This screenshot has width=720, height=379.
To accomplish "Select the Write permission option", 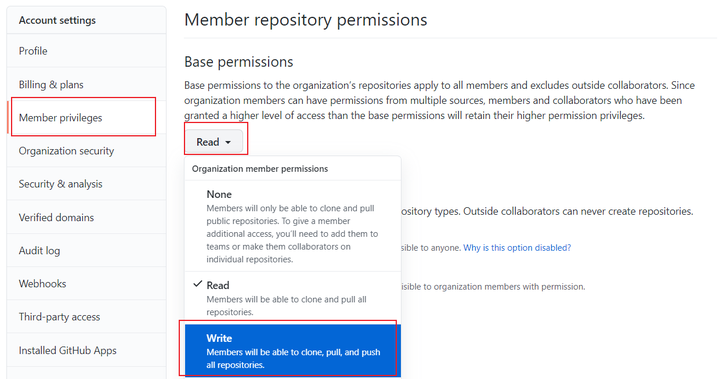I will coord(292,351).
